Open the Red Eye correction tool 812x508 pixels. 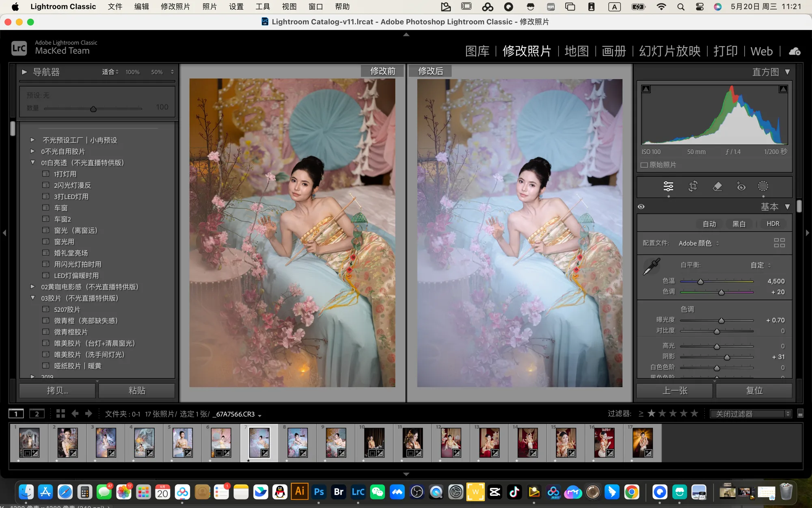pos(741,187)
